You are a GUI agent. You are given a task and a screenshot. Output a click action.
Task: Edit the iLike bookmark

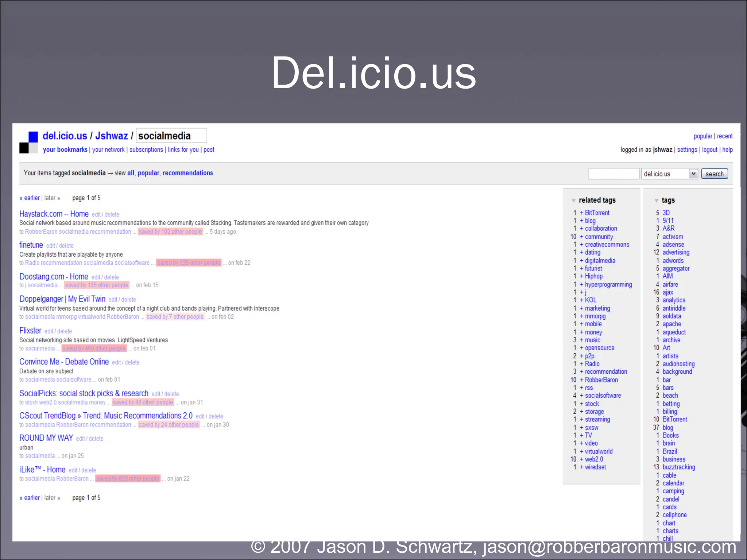click(x=73, y=470)
